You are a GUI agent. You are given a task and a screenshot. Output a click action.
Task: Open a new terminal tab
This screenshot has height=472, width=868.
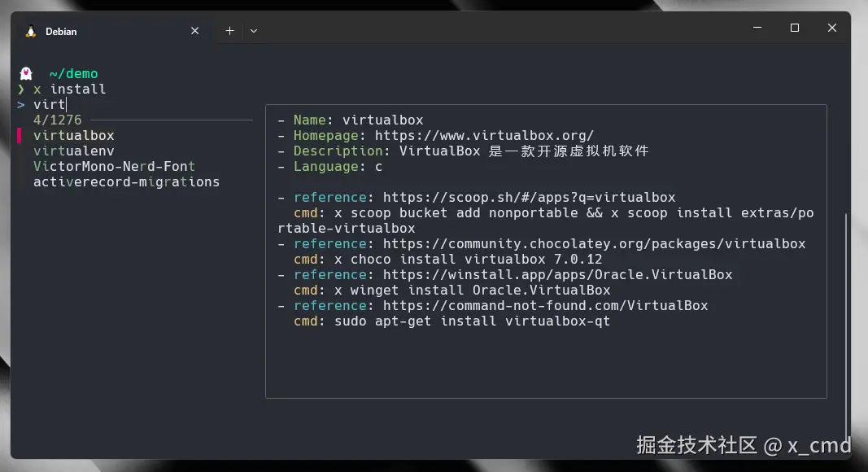229,31
